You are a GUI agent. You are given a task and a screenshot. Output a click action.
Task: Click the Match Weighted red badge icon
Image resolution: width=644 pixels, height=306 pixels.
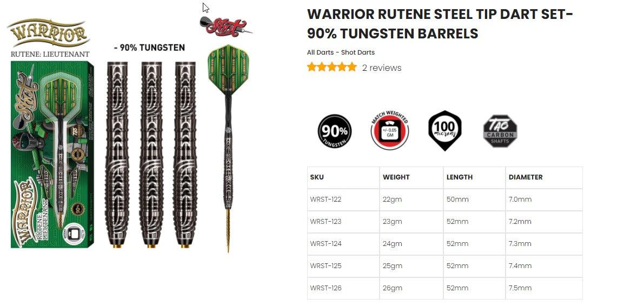tap(390, 131)
